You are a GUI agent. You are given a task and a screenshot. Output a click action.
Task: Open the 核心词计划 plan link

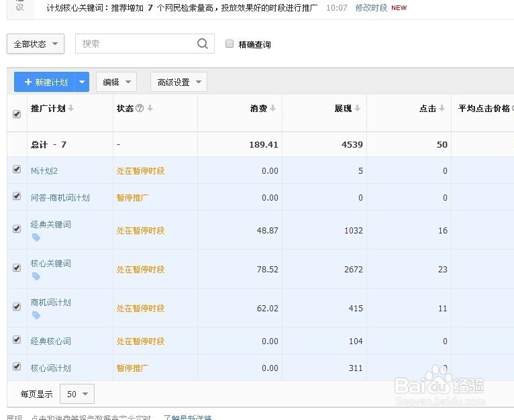(x=50, y=368)
